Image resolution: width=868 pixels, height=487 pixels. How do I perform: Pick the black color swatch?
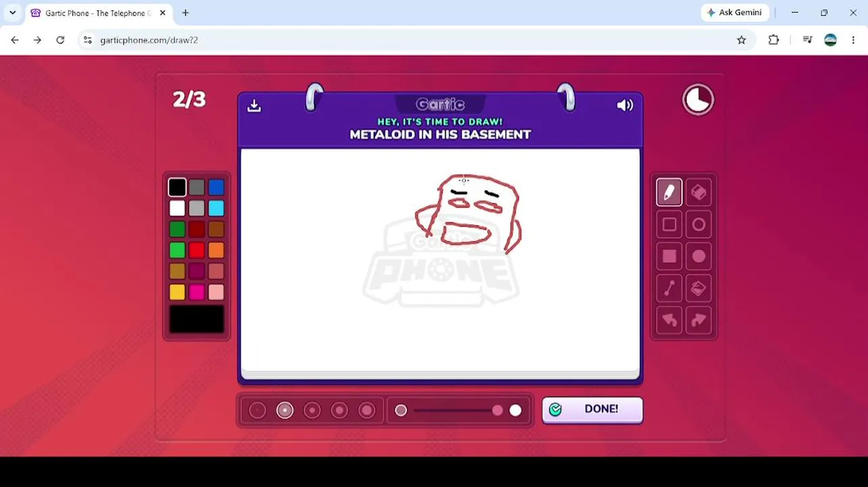pos(177,187)
